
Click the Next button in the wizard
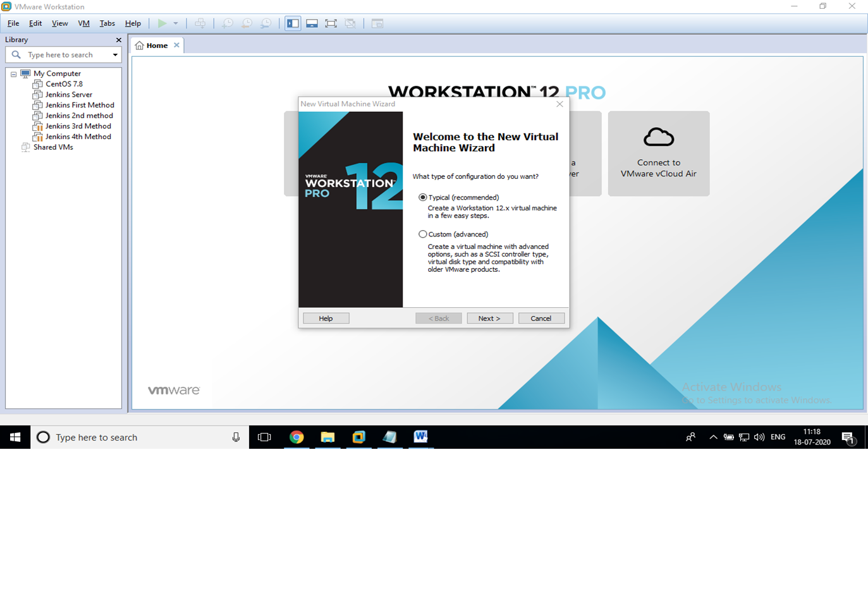490,318
